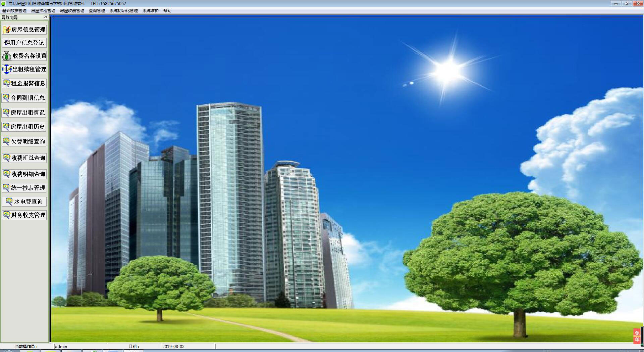Open the 房屋收费管理 menu
The height and width of the screenshot is (352, 644).
[72, 11]
